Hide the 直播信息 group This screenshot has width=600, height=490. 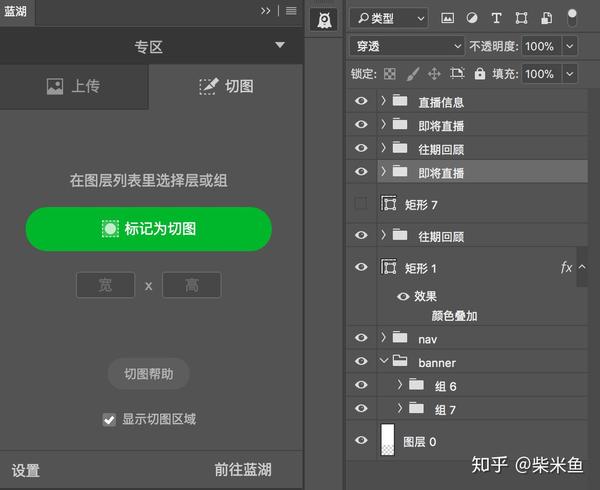coord(361,101)
